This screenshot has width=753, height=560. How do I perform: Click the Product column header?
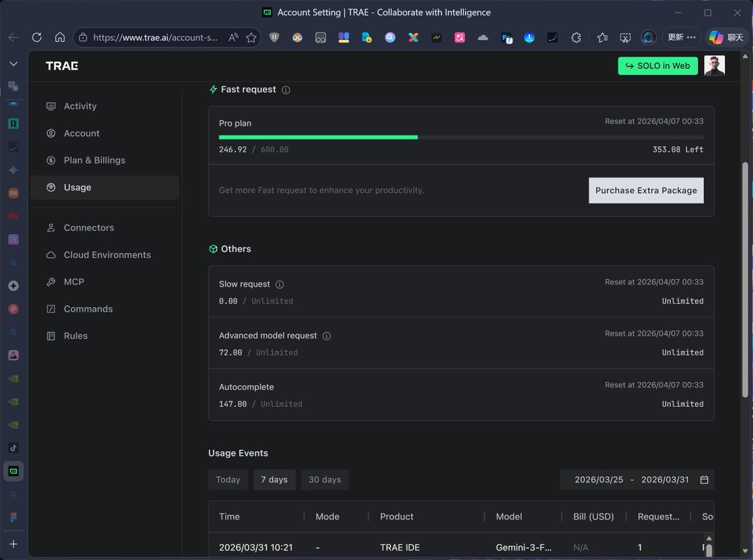pyautogui.click(x=397, y=516)
